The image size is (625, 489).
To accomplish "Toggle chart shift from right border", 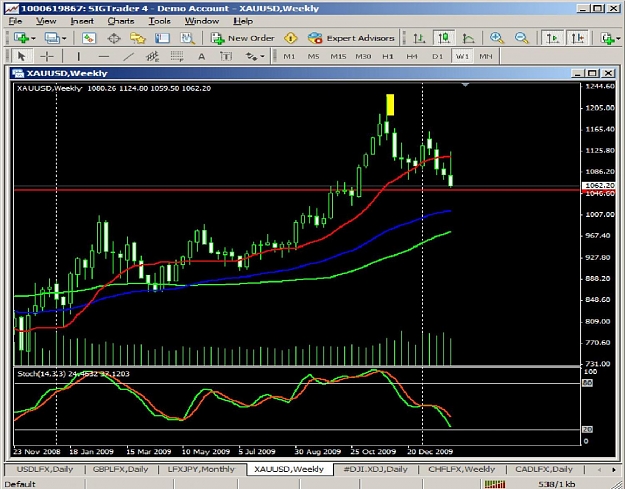I will pos(577,38).
